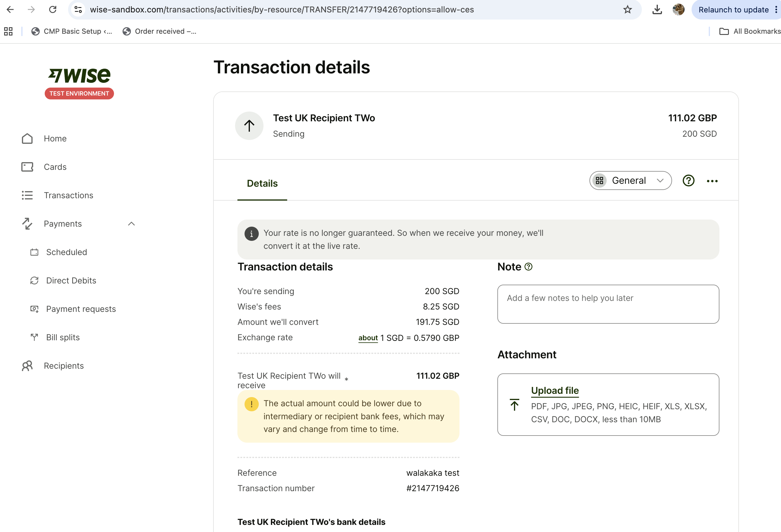Open Cards section

(x=55, y=167)
